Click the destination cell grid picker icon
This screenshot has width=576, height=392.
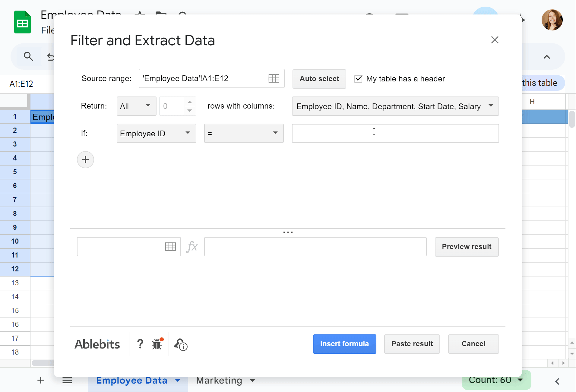tap(170, 247)
